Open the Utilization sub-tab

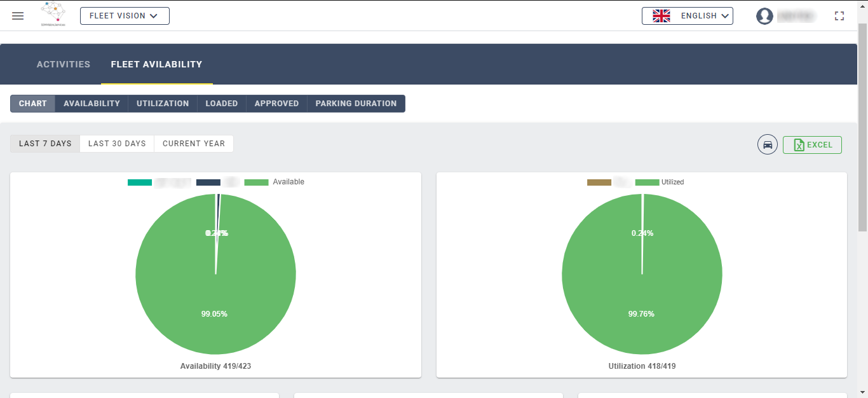pos(163,104)
